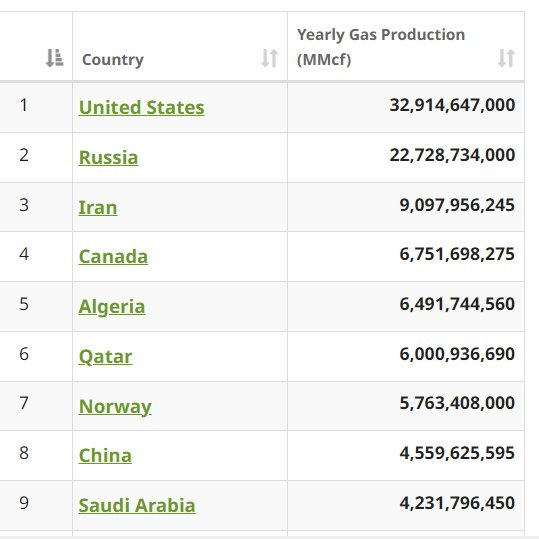Click rank number 8 in China row
This screenshot has width=539, height=539.
pyautogui.click(x=24, y=453)
